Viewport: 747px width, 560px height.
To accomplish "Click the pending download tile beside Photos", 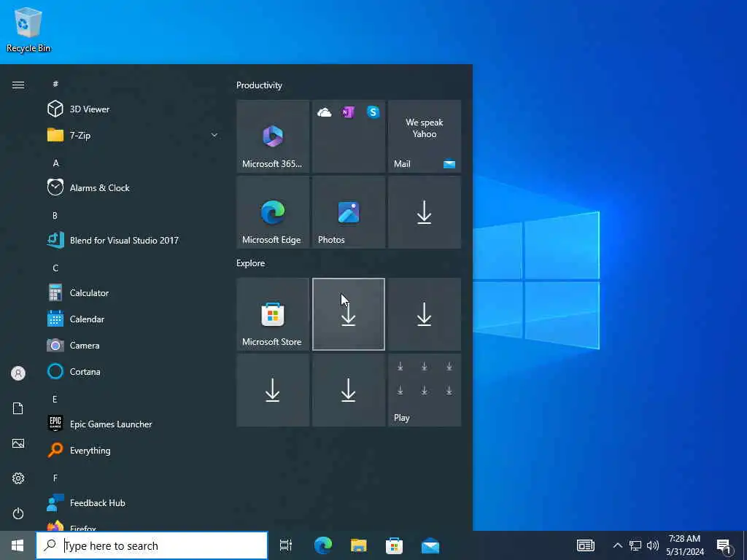I will pyautogui.click(x=425, y=212).
